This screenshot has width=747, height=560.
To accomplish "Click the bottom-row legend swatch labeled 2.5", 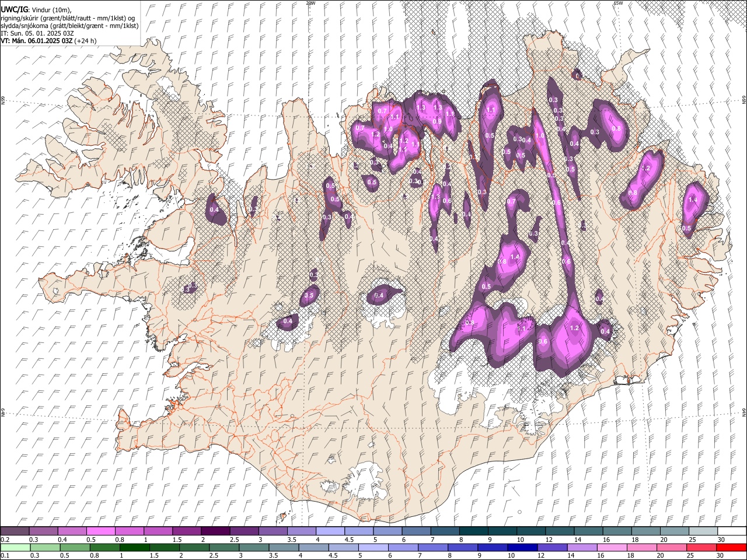I will tap(224, 548).
